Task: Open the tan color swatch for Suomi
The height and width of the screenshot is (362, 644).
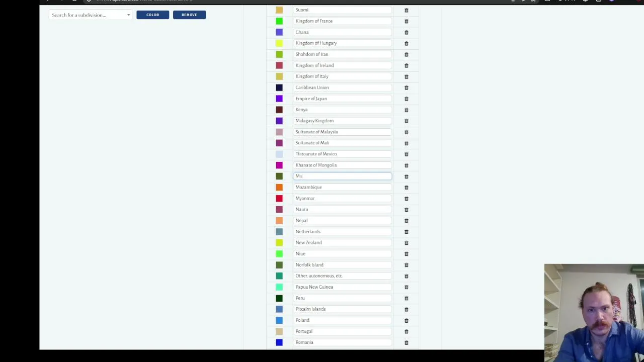Action: coord(279,10)
